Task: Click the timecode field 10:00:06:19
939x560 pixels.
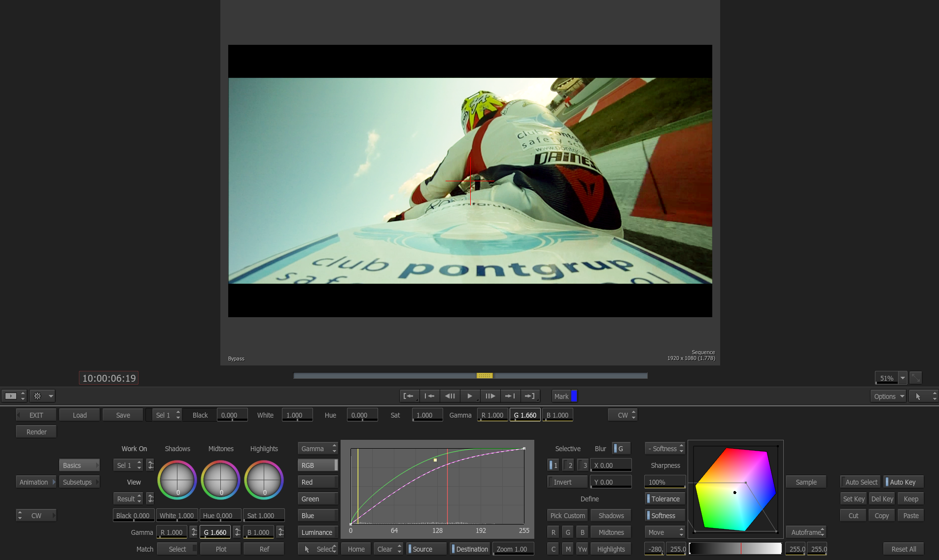Action: tap(109, 378)
